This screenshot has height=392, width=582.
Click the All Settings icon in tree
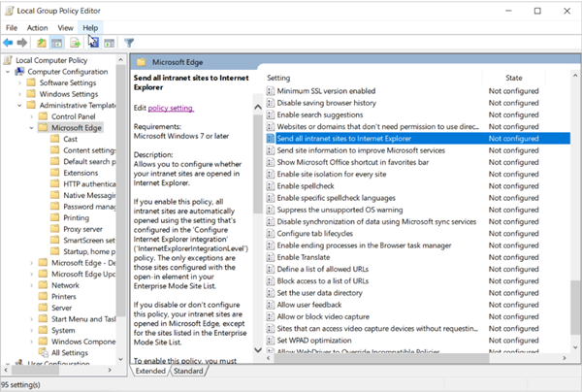44,352
